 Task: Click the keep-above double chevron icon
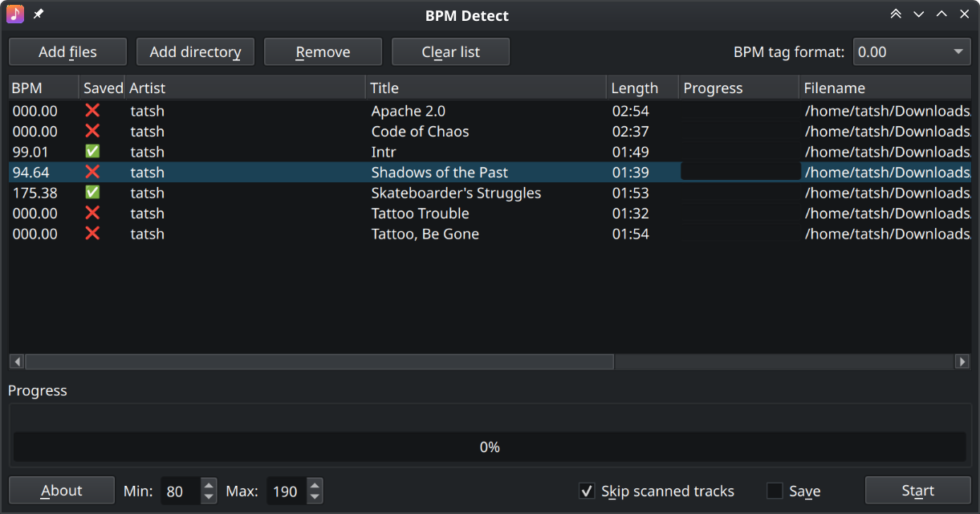[896, 14]
